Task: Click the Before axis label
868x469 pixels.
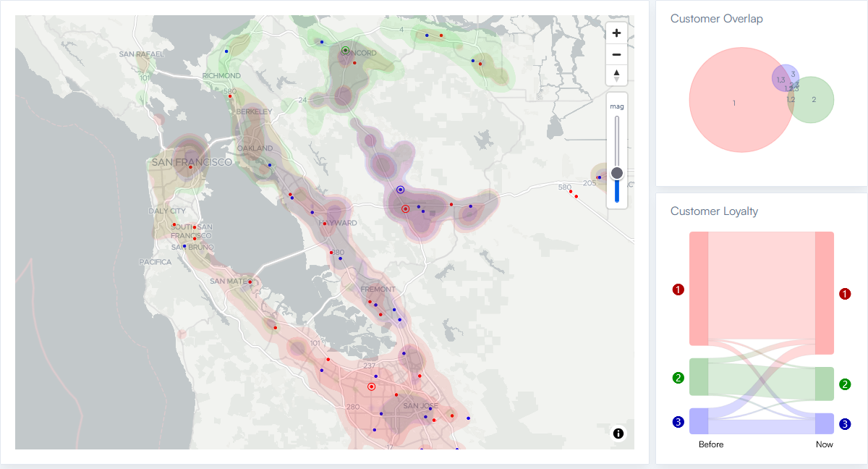Action: pos(710,444)
